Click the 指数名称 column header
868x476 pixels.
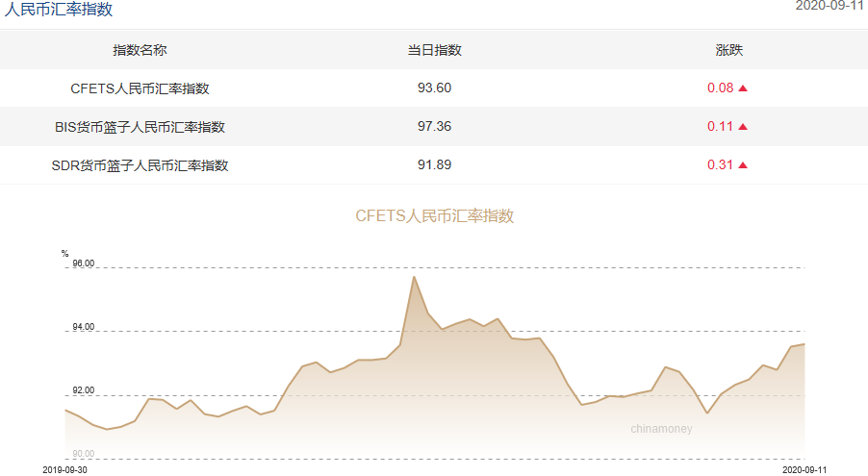(x=140, y=50)
